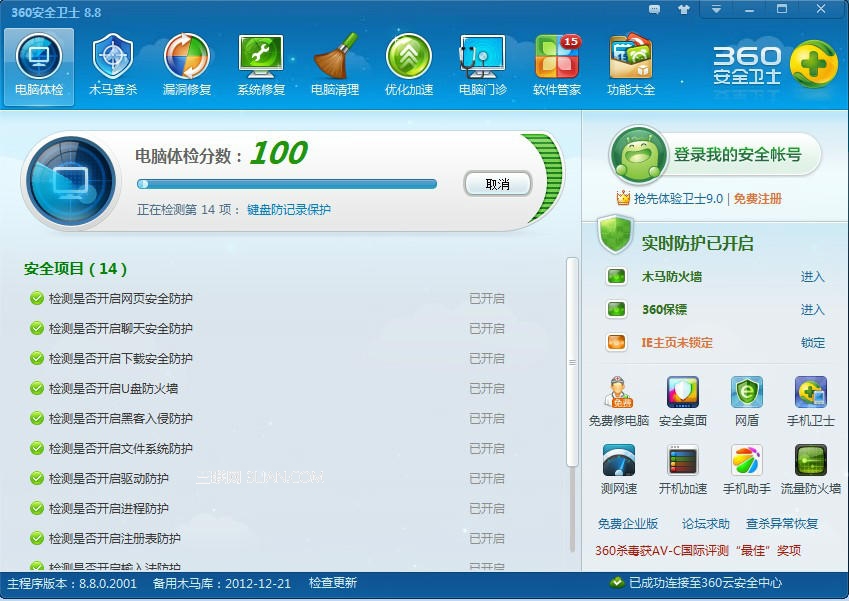Open 手机卫士 mobile guard

(809, 398)
